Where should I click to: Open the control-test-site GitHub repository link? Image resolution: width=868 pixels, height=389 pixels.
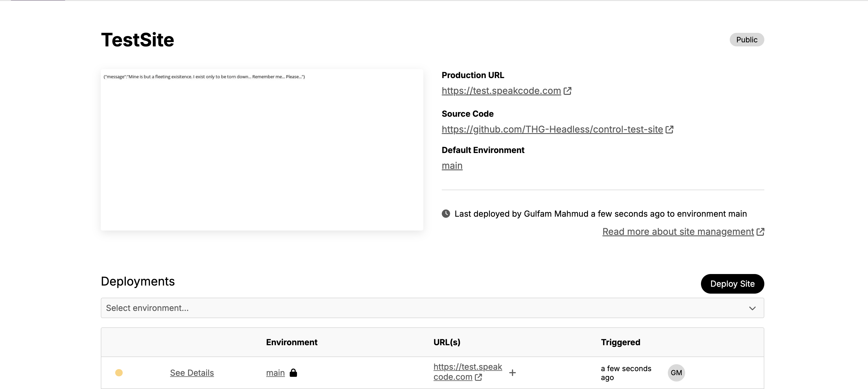[x=552, y=129]
